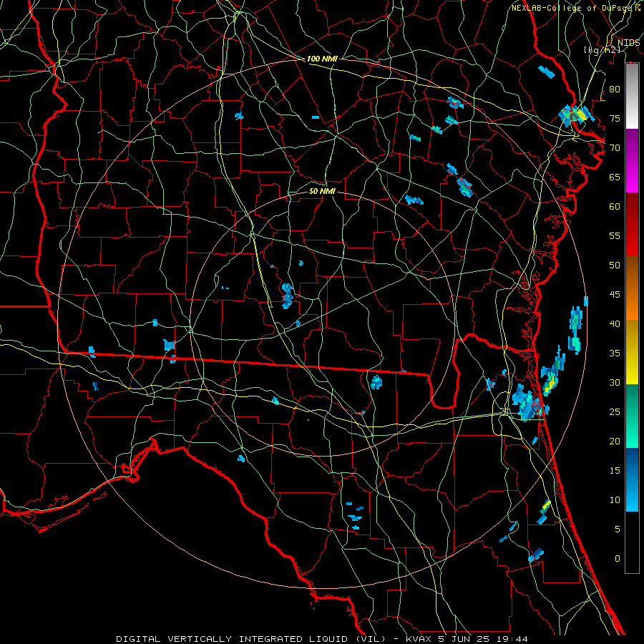Click the gray-white top segment of the VIL scale
The width and height of the screenshot is (644, 644).
point(632,96)
